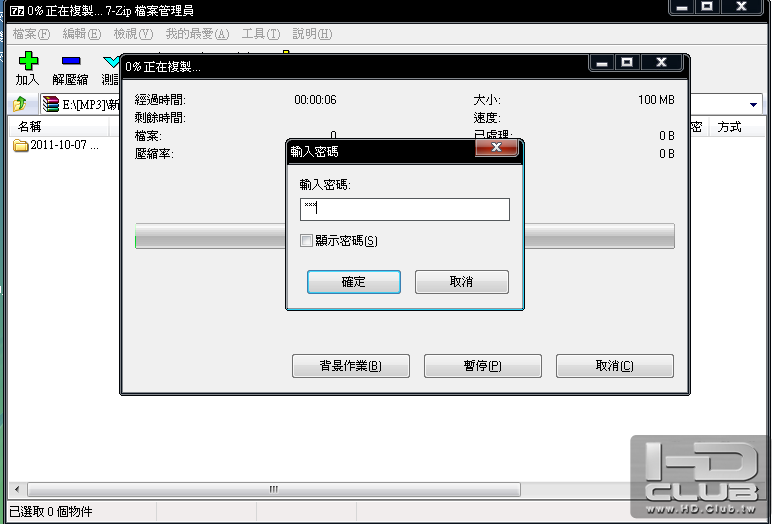Close the 7-Zip File Manager main window
777x524 pixels.
pos(741,7)
